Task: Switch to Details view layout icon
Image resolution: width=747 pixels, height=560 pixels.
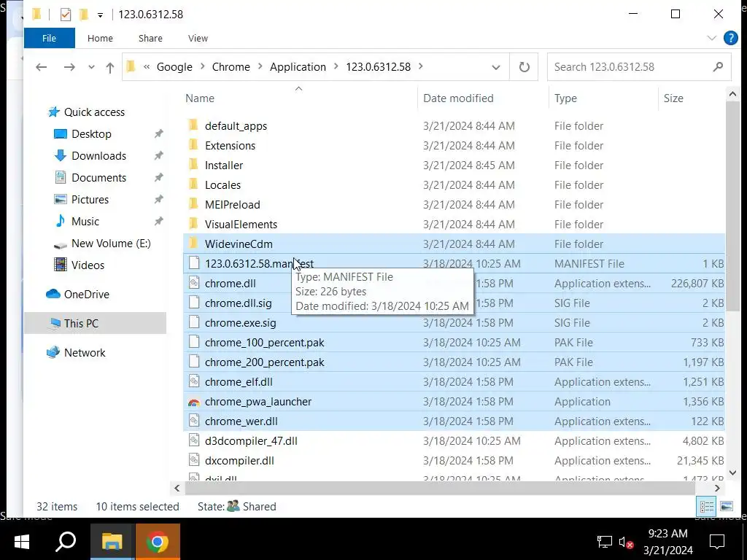Action: tap(706, 506)
